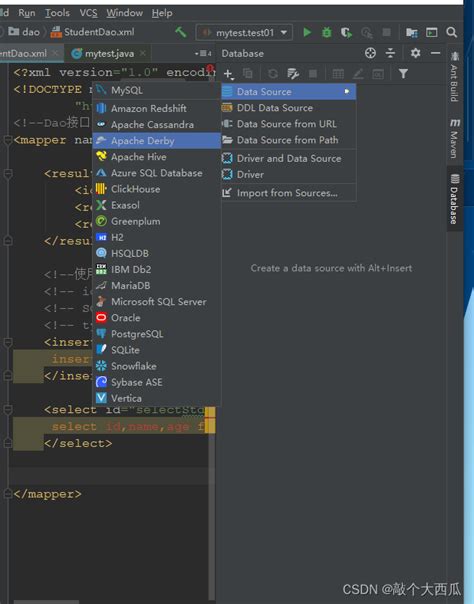474x604 pixels.
Task: Collapse all icon in Database header
Action: 390,53
